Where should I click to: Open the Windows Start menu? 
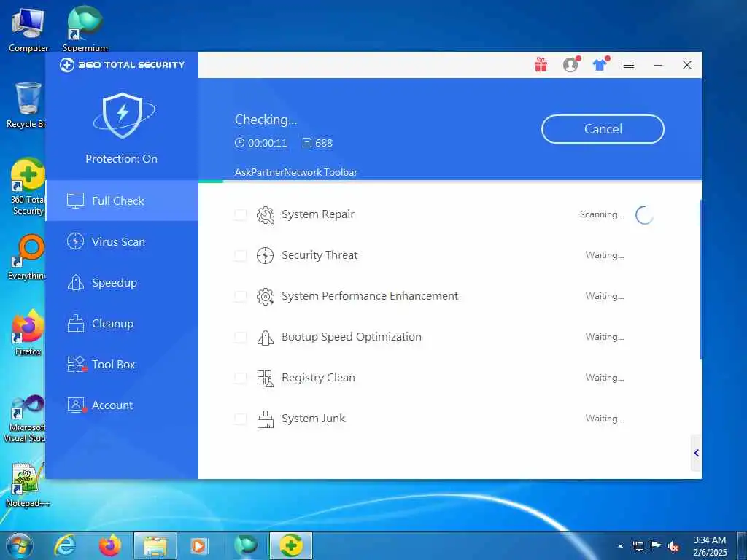[19, 545]
